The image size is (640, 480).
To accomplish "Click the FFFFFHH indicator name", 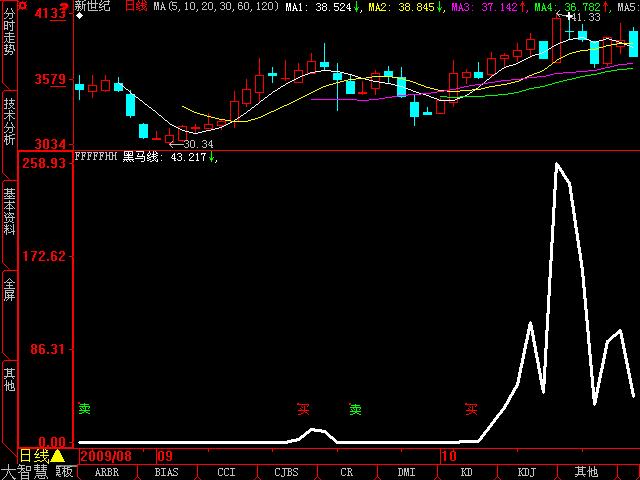I will point(96,157).
